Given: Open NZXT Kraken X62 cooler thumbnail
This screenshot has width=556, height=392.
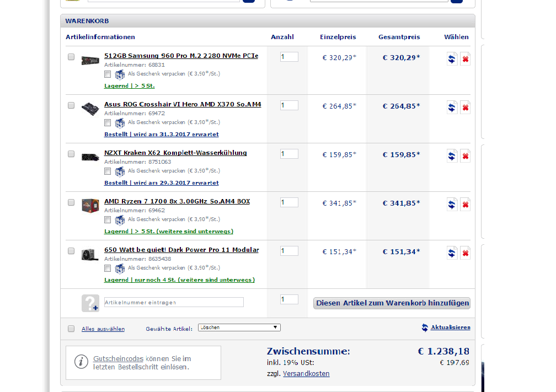Looking at the screenshot, I should (90, 157).
